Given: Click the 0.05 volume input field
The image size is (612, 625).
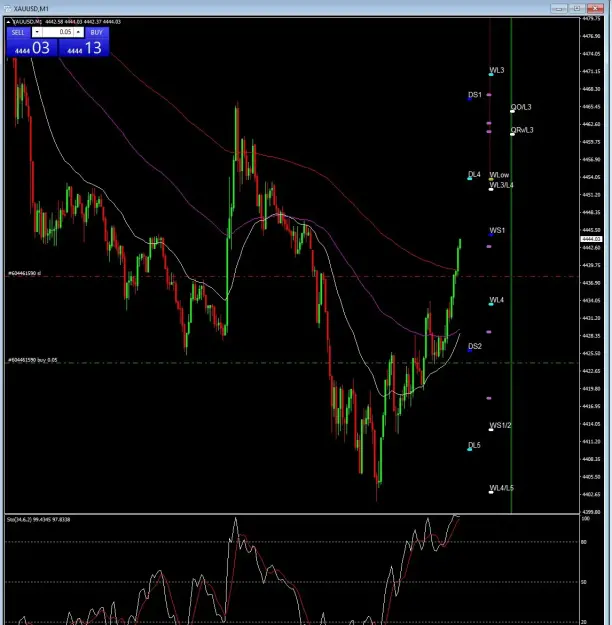Looking at the screenshot, I should [x=58, y=32].
